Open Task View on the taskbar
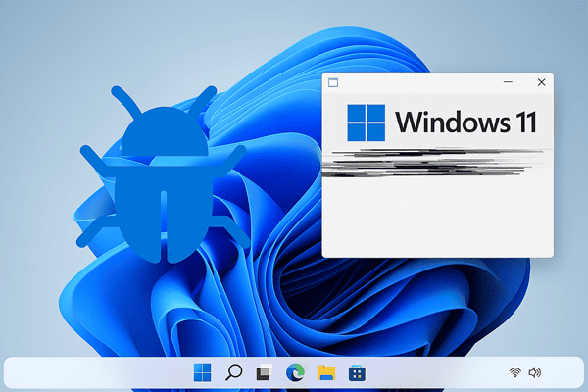This screenshot has height=392, width=588. pos(264,372)
